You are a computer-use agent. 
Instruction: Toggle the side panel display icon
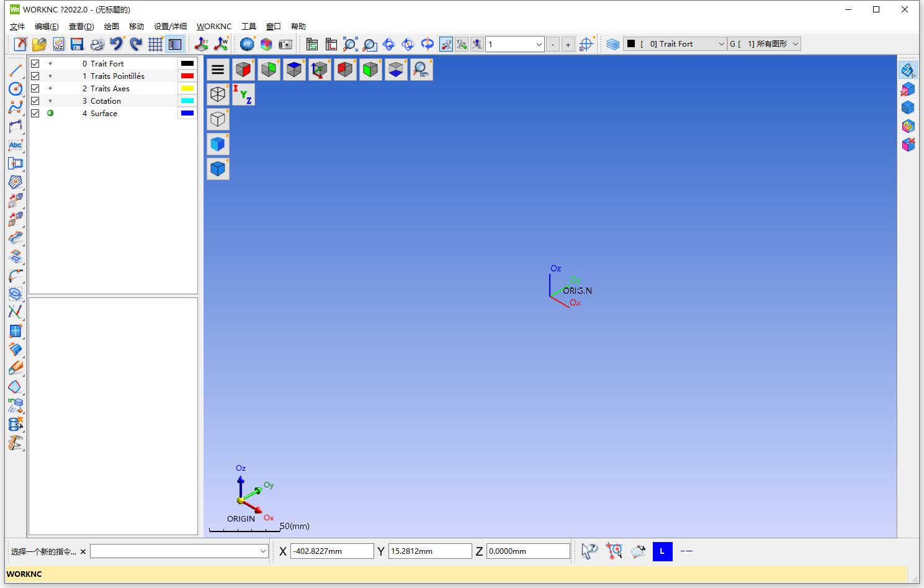175,44
